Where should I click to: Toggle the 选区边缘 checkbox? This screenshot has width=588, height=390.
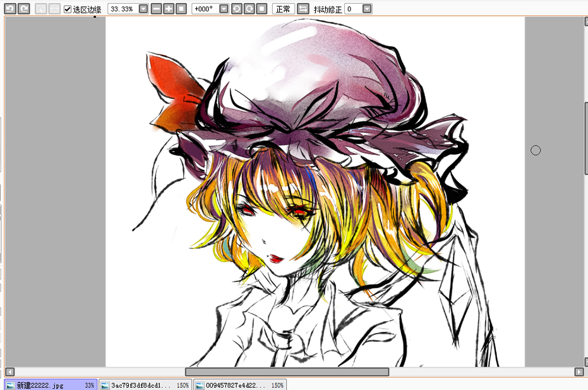click(x=68, y=9)
